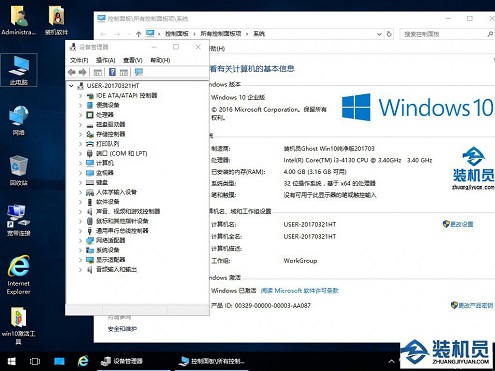This screenshot has height=371, width=495.
Task: Click the 系统 breadcrumb in address bar
Action: pyautogui.click(x=259, y=34)
